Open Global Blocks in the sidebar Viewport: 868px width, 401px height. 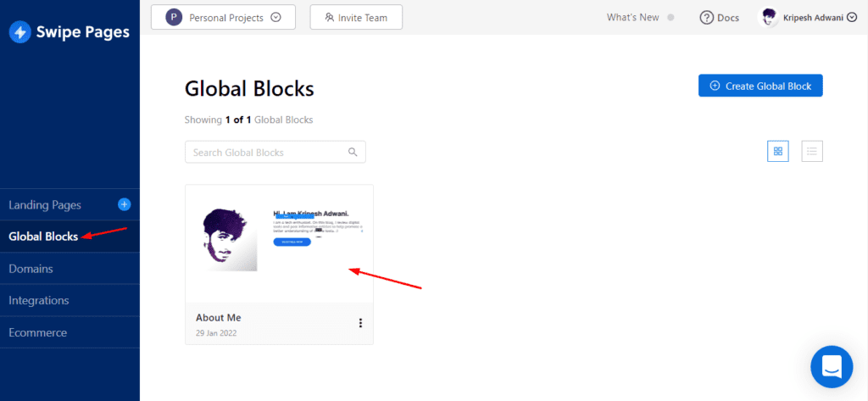click(x=43, y=237)
